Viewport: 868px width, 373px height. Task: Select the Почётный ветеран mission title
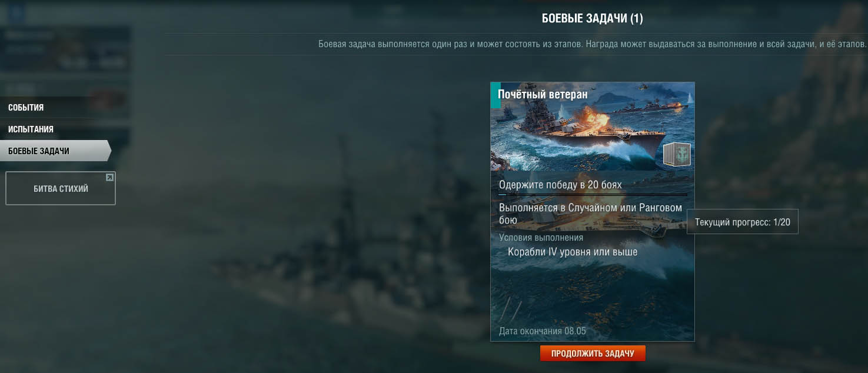543,95
